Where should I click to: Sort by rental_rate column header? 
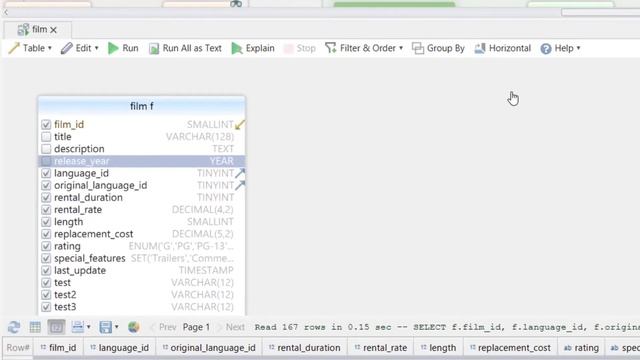(x=380, y=348)
